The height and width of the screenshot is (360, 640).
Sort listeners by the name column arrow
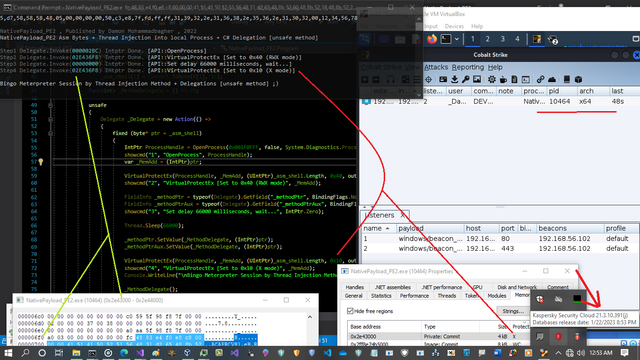tap(387, 229)
